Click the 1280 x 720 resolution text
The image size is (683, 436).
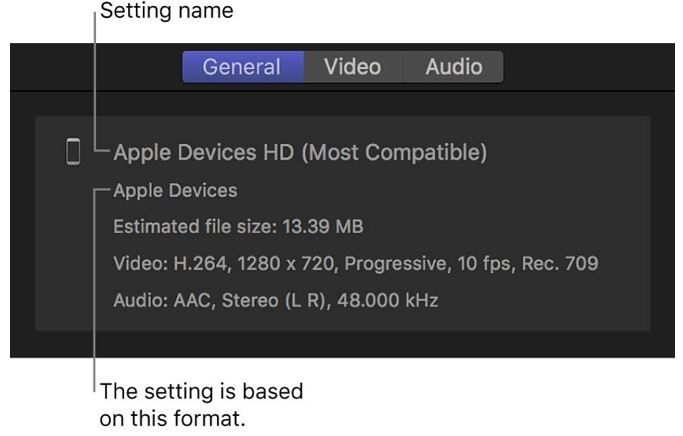286,263
